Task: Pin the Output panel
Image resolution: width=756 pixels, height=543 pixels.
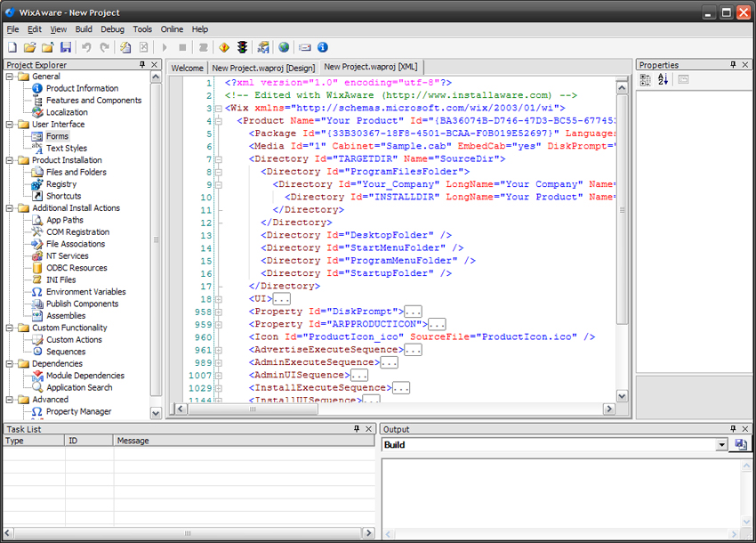Action: pos(733,428)
